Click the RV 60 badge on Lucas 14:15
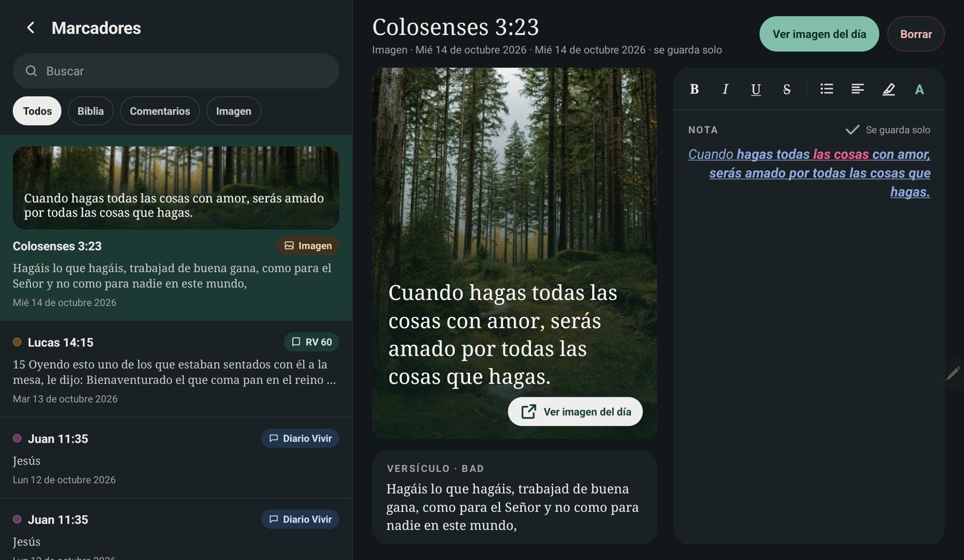Image resolution: width=964 pixels, height=560 pixels. coord(311,342)
